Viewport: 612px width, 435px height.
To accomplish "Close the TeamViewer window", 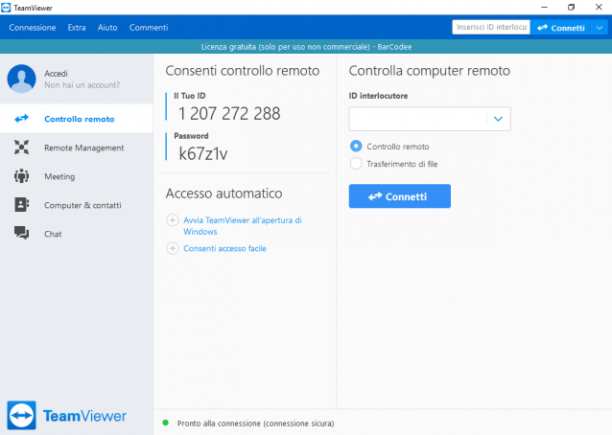I will pos(599,7).
